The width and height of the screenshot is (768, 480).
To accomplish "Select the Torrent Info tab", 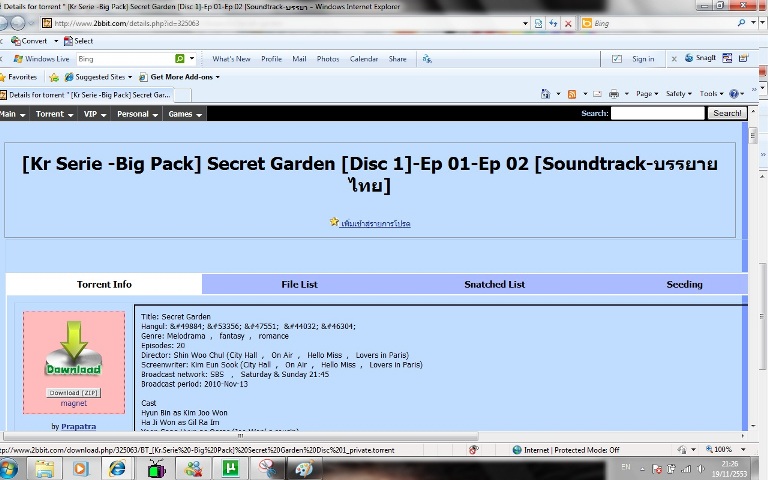I will pos(104,284).
